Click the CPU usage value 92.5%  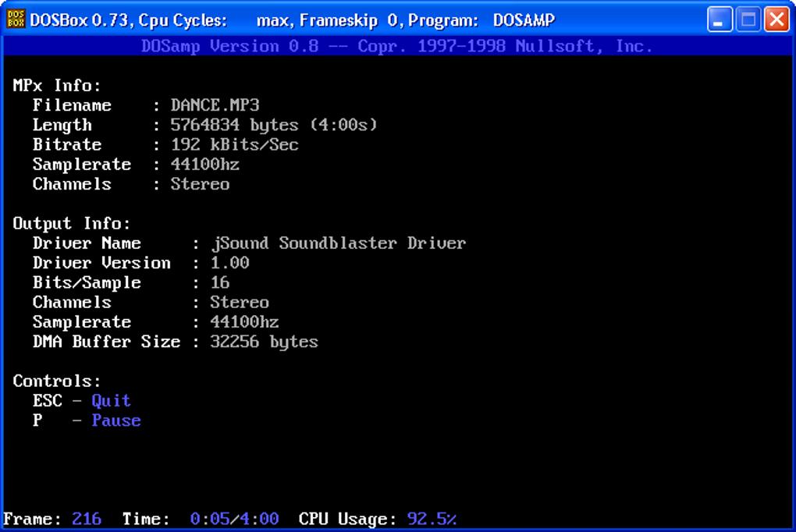[x=432, y=519]
